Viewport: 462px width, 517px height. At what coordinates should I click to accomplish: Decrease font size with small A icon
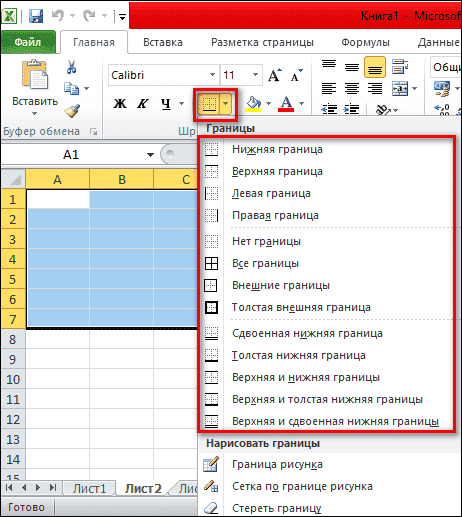pyautogui.click(x=296, y=76)
